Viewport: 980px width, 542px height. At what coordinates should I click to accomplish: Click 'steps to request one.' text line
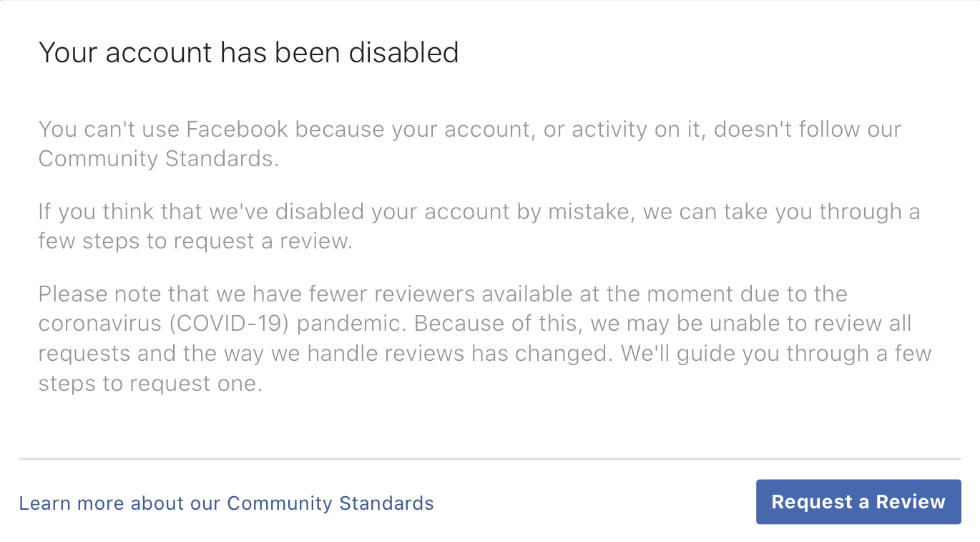click(150, 384)
